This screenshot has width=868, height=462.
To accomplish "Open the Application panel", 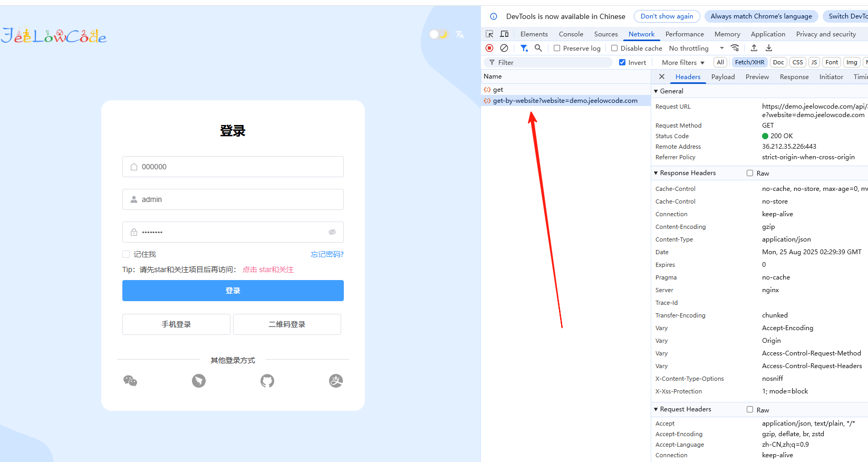I will (768, 34).
